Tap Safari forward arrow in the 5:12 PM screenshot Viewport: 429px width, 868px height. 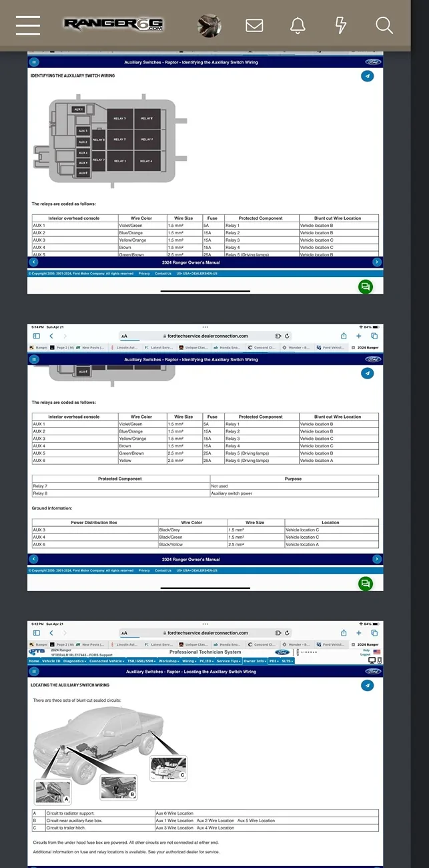click(x=65, y=633)
